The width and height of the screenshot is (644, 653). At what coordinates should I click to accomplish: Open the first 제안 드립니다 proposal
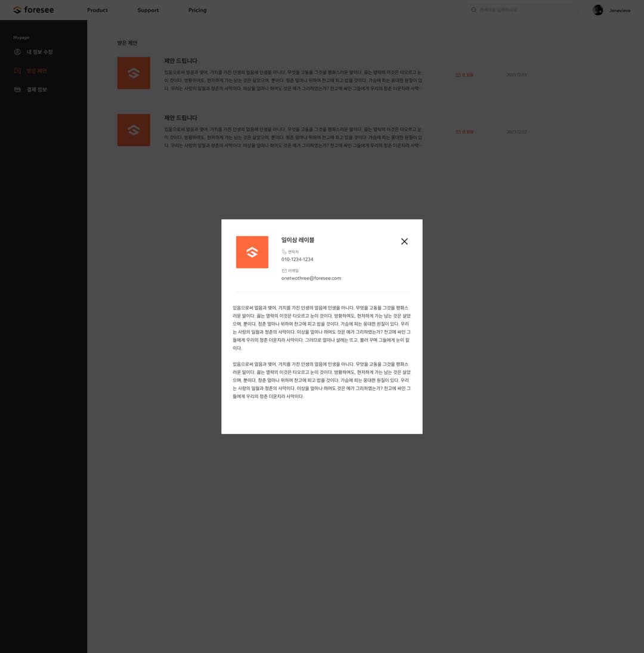coord(181,60)
